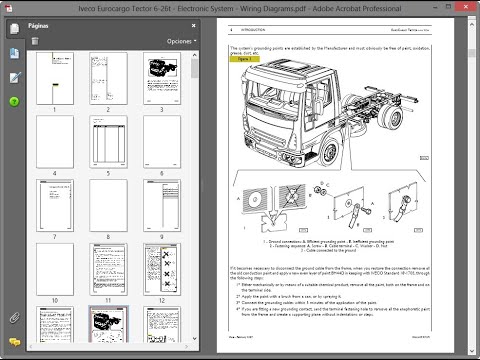Select page 10 thumbnail
The width and height of the screenshot is (480, 360).
(55, 269)
